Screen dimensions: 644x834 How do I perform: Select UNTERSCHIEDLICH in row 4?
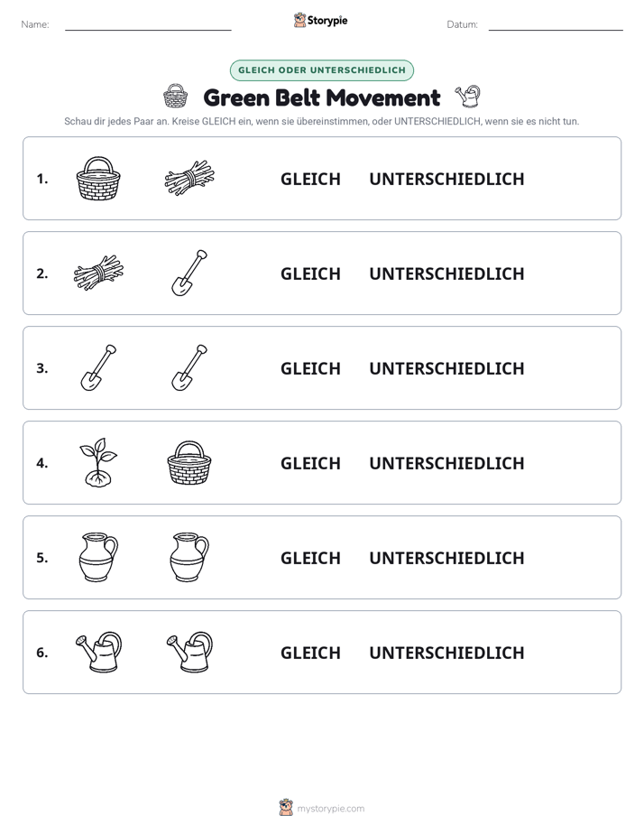[446, 463]
